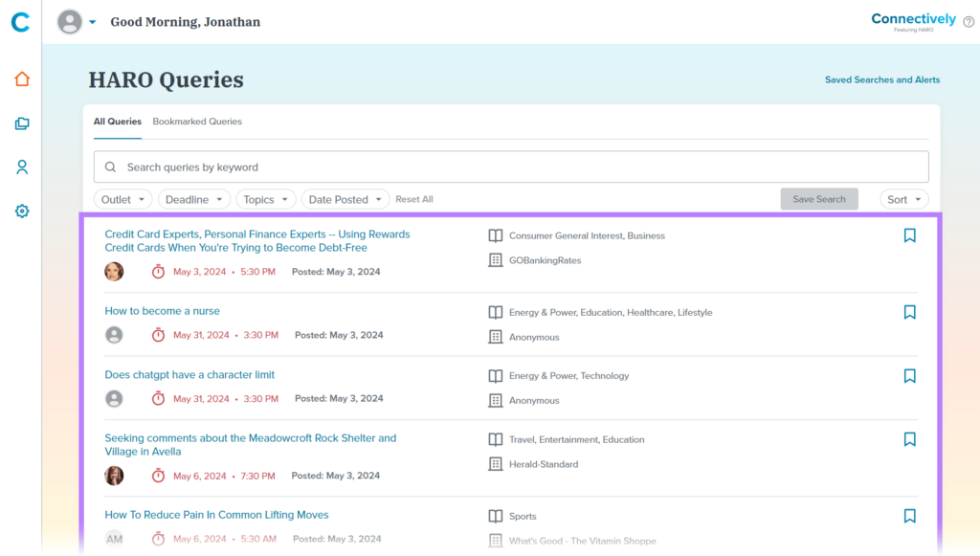Click deadline timer icon on Credit Card query
Viewport: 980px width, 556px height.
[x=158, y=272]
